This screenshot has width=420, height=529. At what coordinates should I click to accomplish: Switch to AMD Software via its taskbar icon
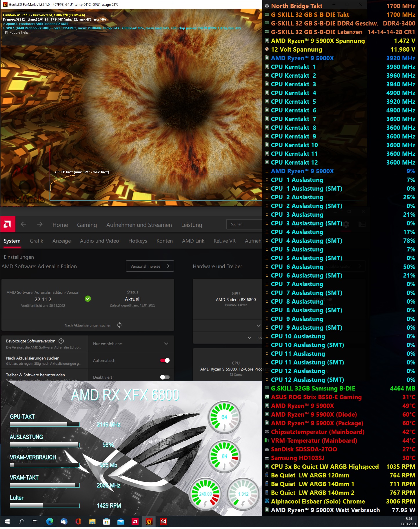(x=135, y=522)
